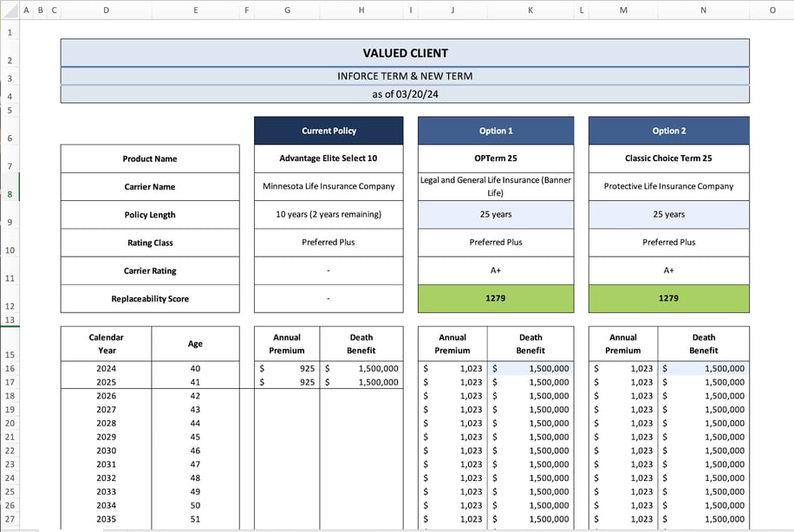Select the Minnesota Life Insurance Company cell

tap(328, 186)
